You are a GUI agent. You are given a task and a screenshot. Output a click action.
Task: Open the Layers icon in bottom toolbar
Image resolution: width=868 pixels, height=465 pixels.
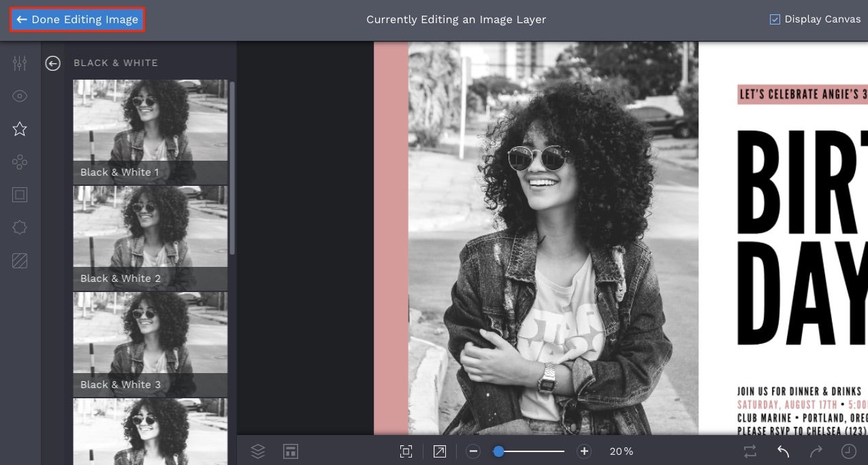click(257, 451)
